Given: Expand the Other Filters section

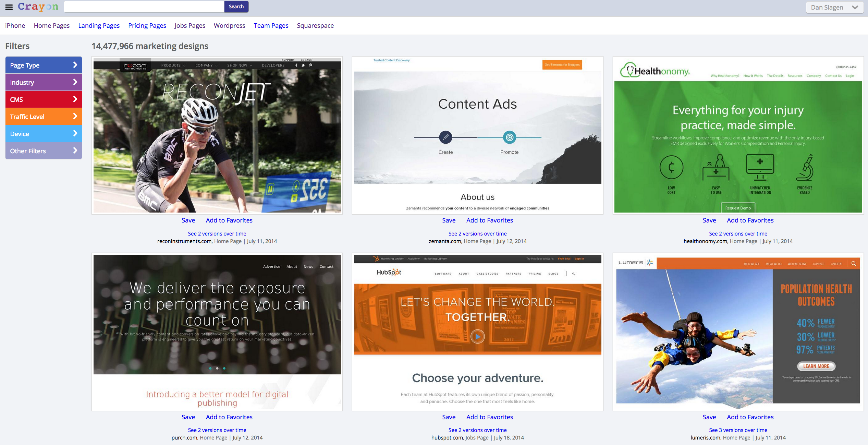Looking at the screenshot, I should (x=44, y=151).
